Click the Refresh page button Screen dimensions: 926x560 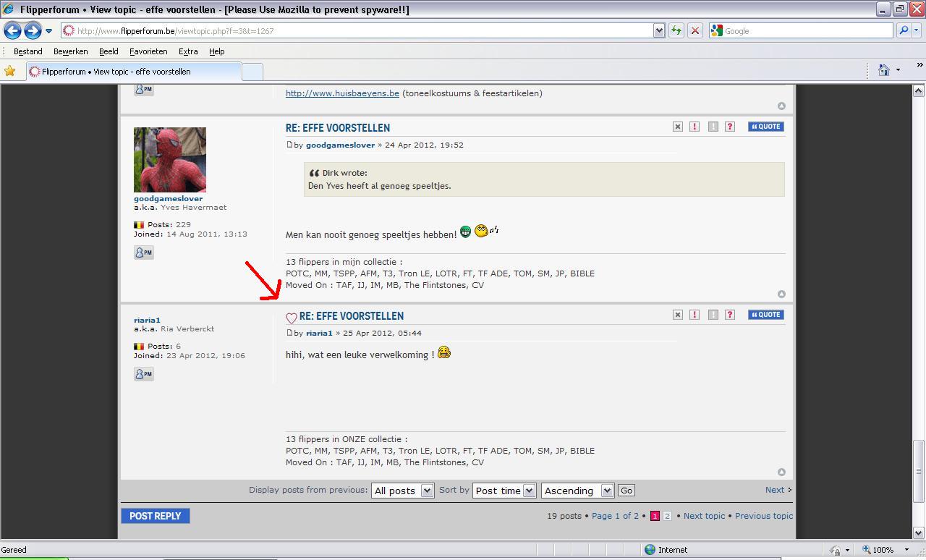(676, 30)
